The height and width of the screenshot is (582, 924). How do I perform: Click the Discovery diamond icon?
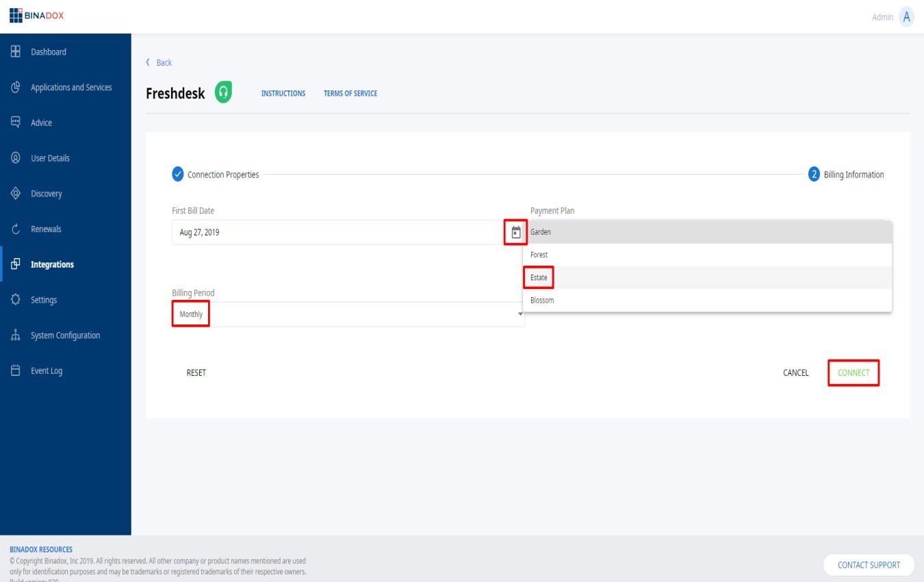coord(15,194)
